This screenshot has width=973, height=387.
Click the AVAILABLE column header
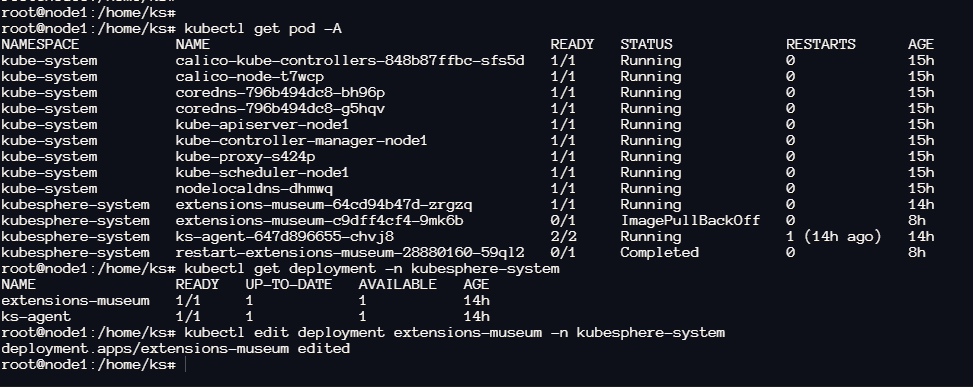[398, 285]
